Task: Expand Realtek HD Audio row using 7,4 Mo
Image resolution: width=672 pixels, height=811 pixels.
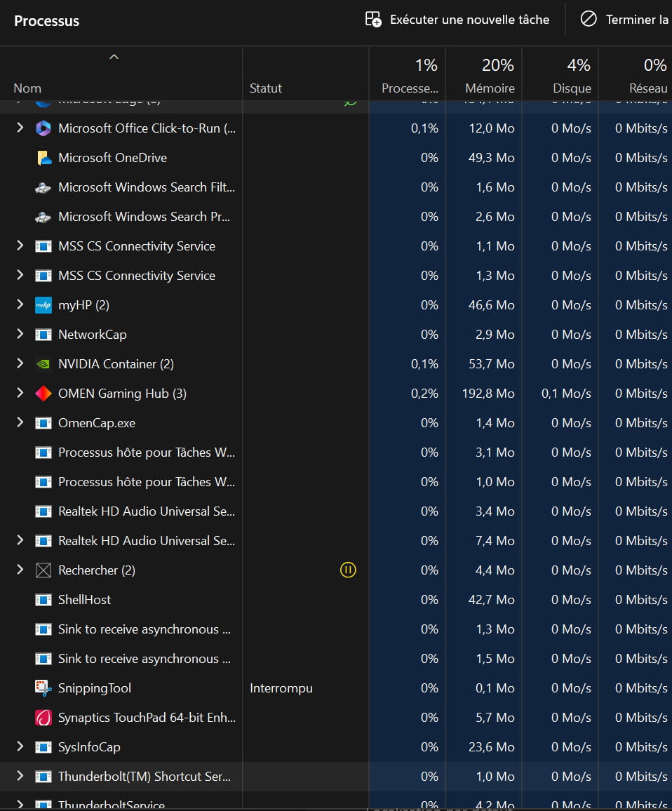Action: [20, 540]
